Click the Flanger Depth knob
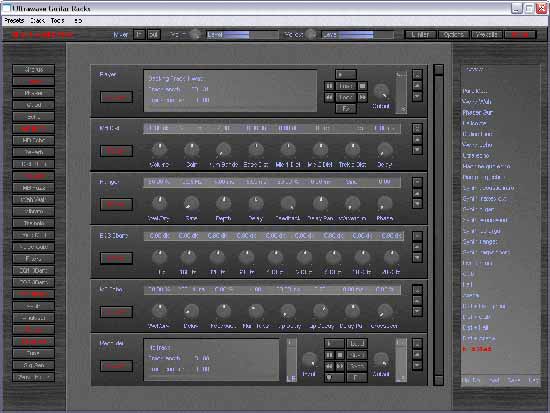The image size is (550, 413). (x=223, y=204)
